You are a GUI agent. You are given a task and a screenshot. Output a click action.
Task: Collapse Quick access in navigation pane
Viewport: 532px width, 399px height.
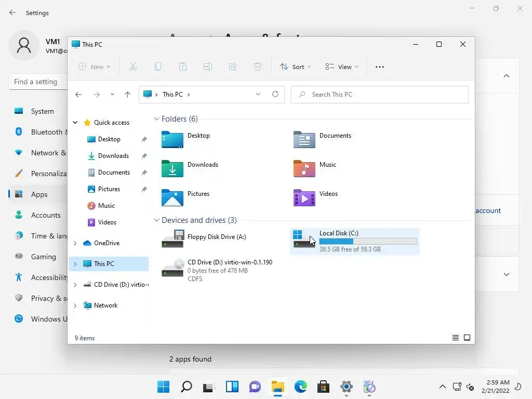click(75, 123)
